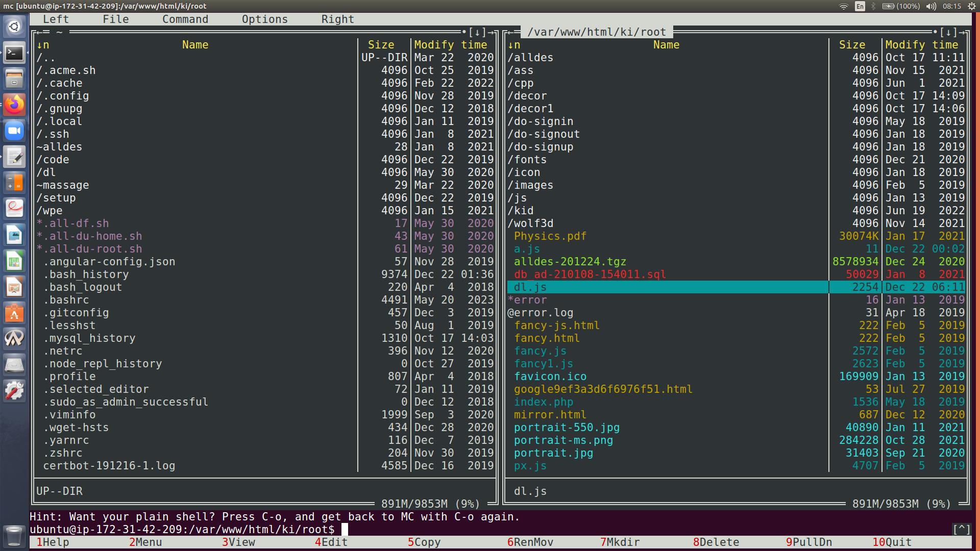This screenshot has width=980, height=551.
Task: Toggle sort order on left panel's ↓n
Action: coord(43,45)
